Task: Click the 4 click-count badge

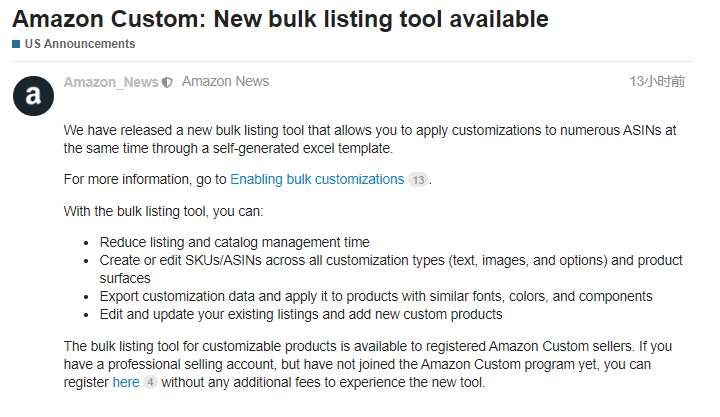Action: pyautogui.click(x=150, y=382)
